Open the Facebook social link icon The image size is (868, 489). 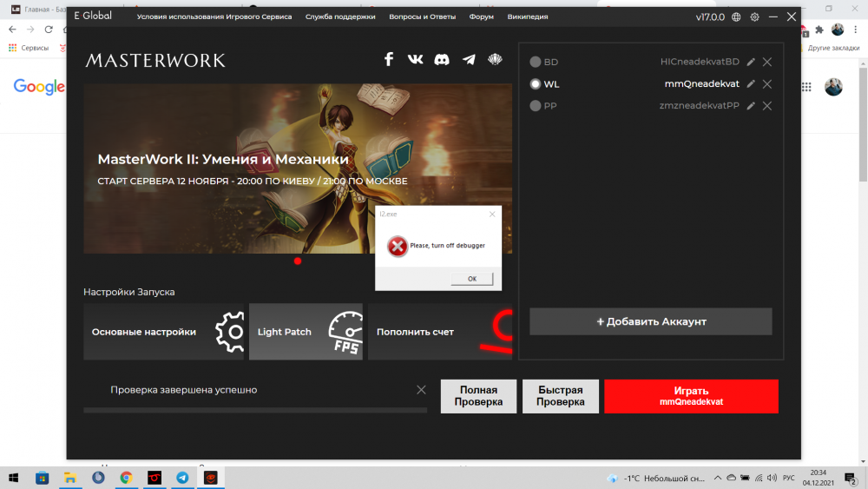pos(389,59)
